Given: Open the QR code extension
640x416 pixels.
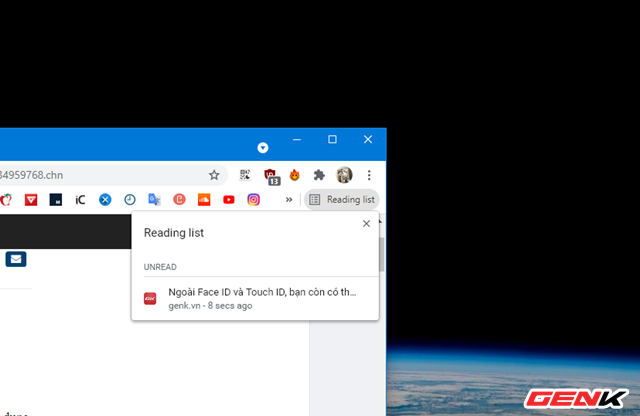Looking at the screenshot, I should click(x=245, y=175).
